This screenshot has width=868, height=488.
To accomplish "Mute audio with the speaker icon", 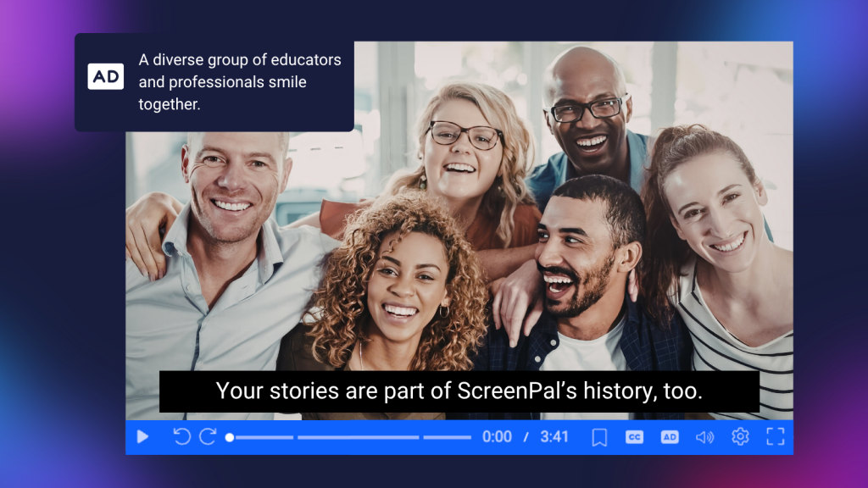I will 704,437.
